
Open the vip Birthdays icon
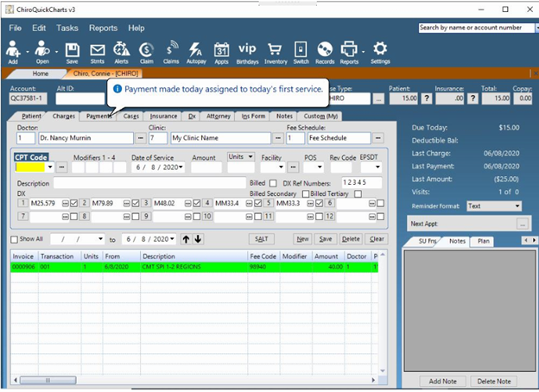pos(248,53)
